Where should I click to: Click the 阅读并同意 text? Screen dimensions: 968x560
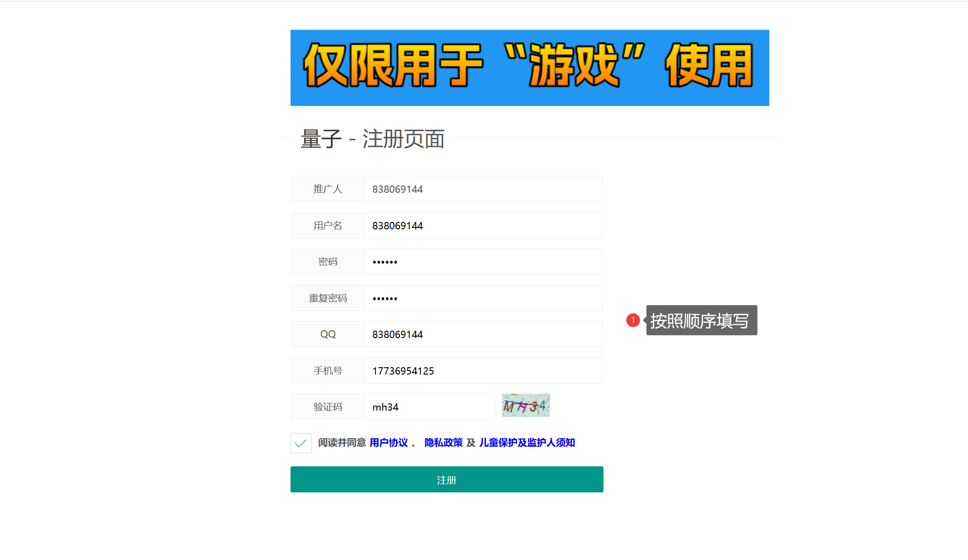click(342, 443)
